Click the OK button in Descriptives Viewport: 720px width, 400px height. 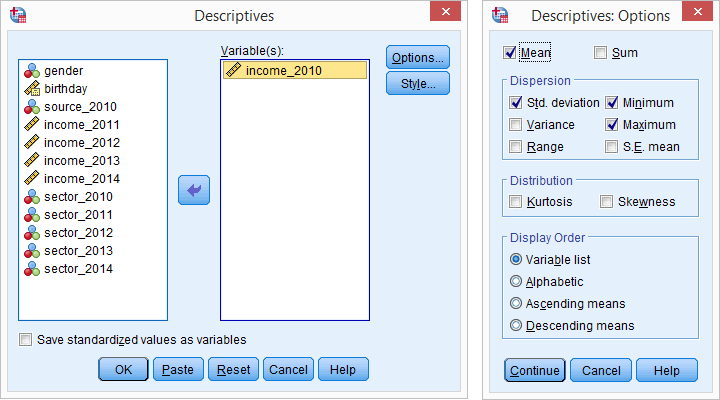(x=123, y=370)
